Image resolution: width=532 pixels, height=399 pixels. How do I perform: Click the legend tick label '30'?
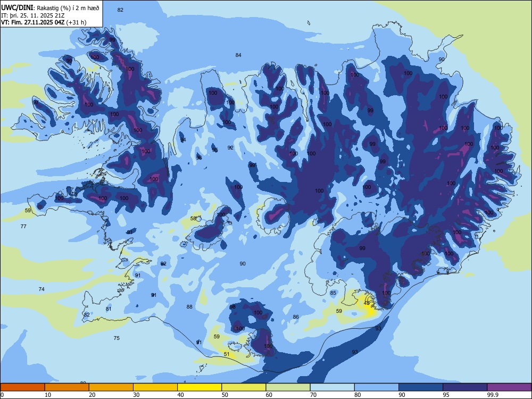136,395
